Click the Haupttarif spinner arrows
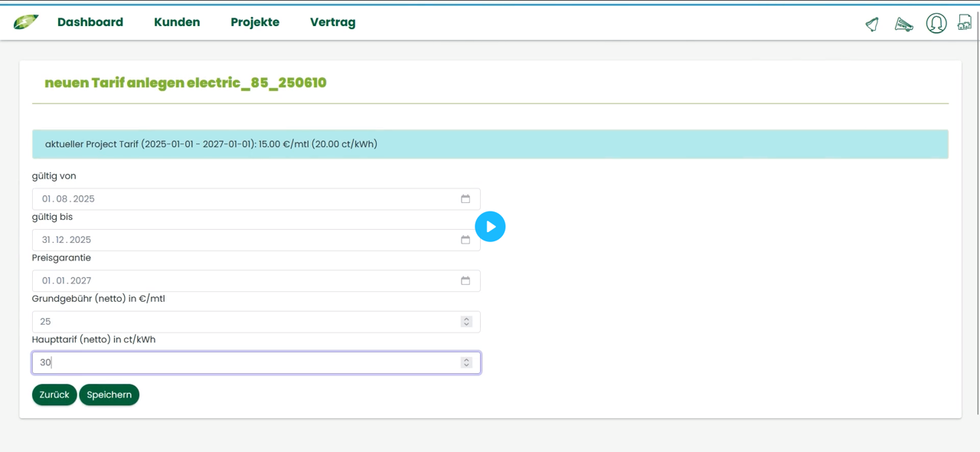 coord(466,362)
